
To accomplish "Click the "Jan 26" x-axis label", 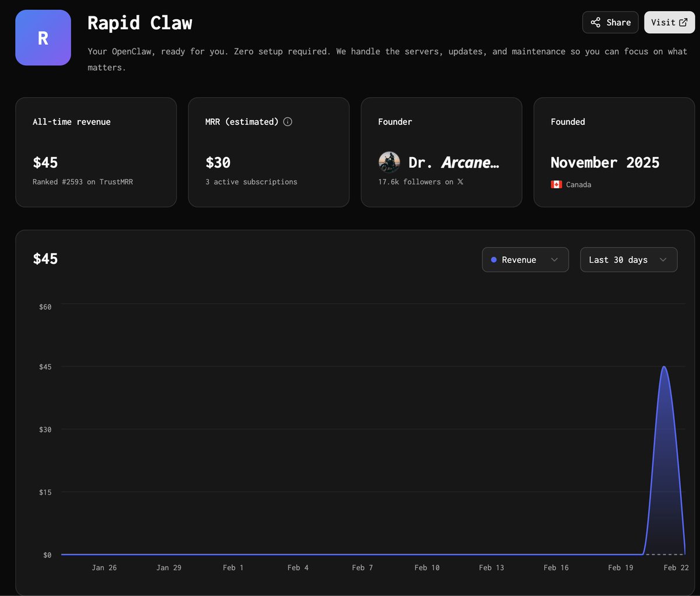I will pos(104,567).
